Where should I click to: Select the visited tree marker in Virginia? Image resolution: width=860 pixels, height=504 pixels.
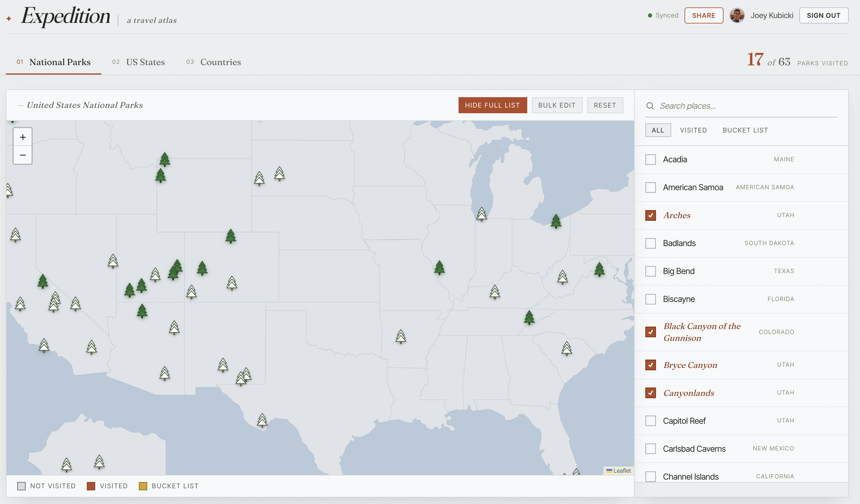click(599, 269)
